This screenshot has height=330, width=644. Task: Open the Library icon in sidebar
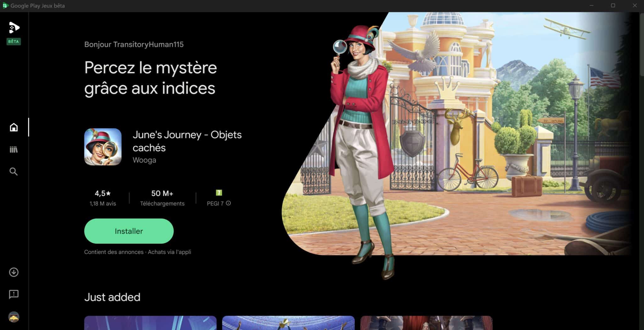coord(14,149)
